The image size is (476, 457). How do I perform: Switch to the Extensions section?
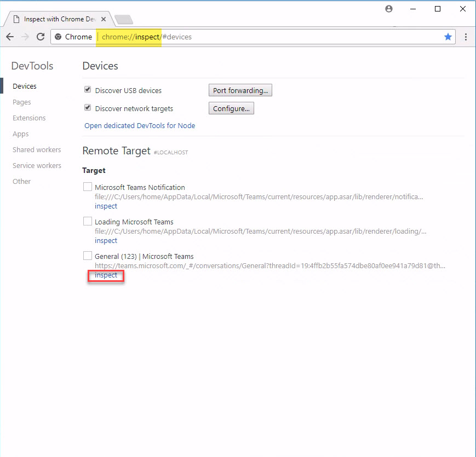click(29, 118)
